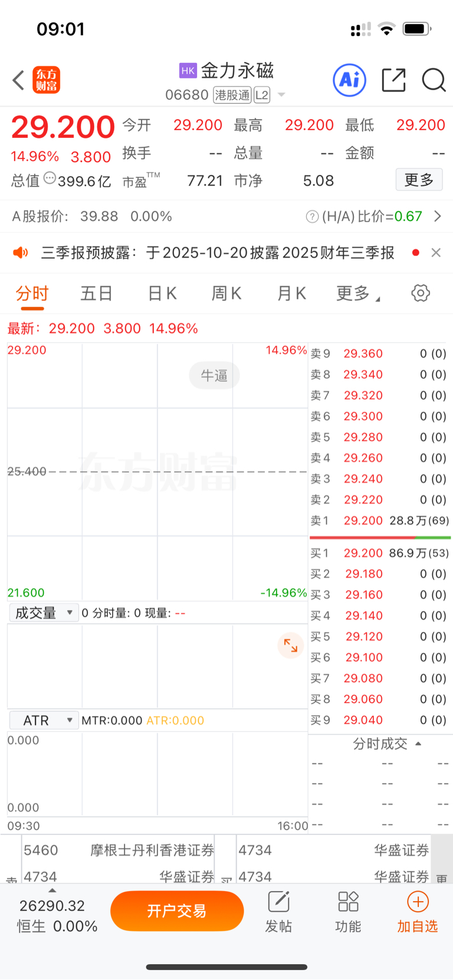This screenshot has height=980, width=453.
Task: Open the 更多 chart periods dropdown
Action: coord(358,293)
